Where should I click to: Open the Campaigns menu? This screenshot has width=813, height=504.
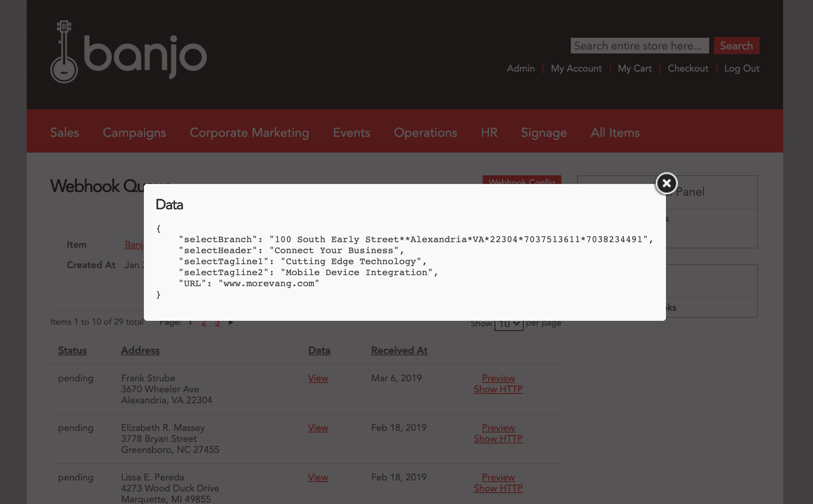coord(134,132)
